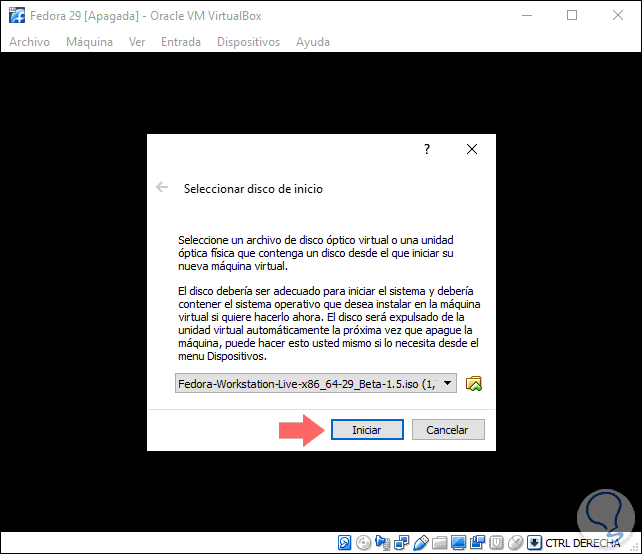This screenshot has width=642, height=554.
Task: Maximize the VirtualBox window
Action: point(572,16)
